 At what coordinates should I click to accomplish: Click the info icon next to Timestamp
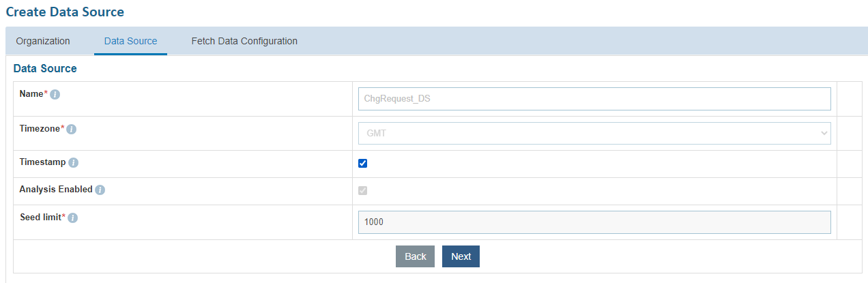(74, 163)
